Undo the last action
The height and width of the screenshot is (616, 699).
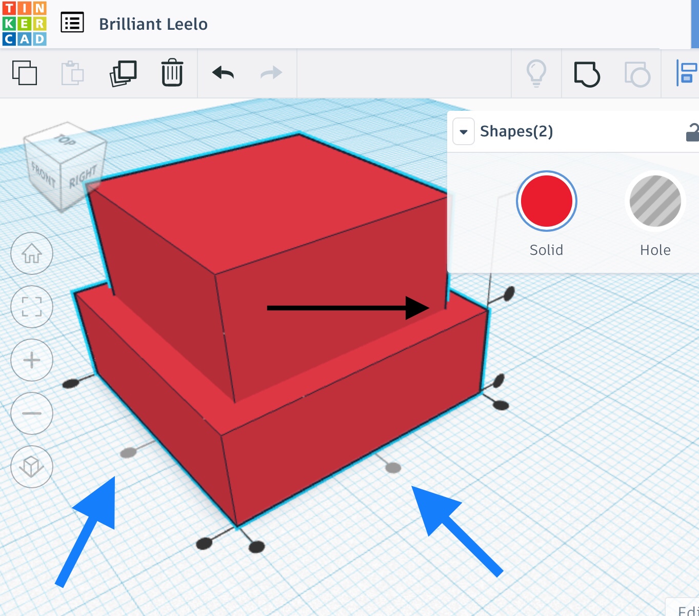point(223,73)
